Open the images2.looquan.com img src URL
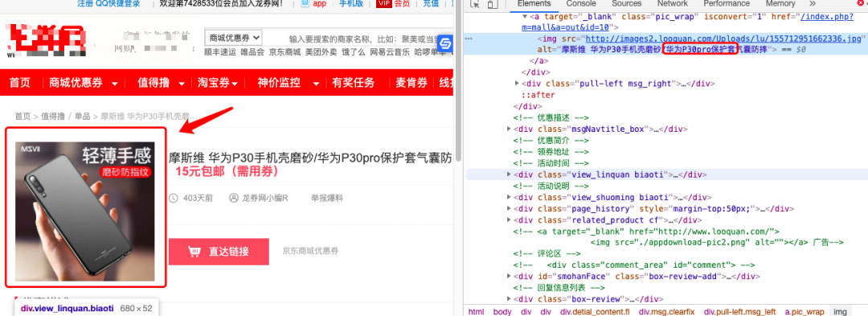 coord(724,39)
